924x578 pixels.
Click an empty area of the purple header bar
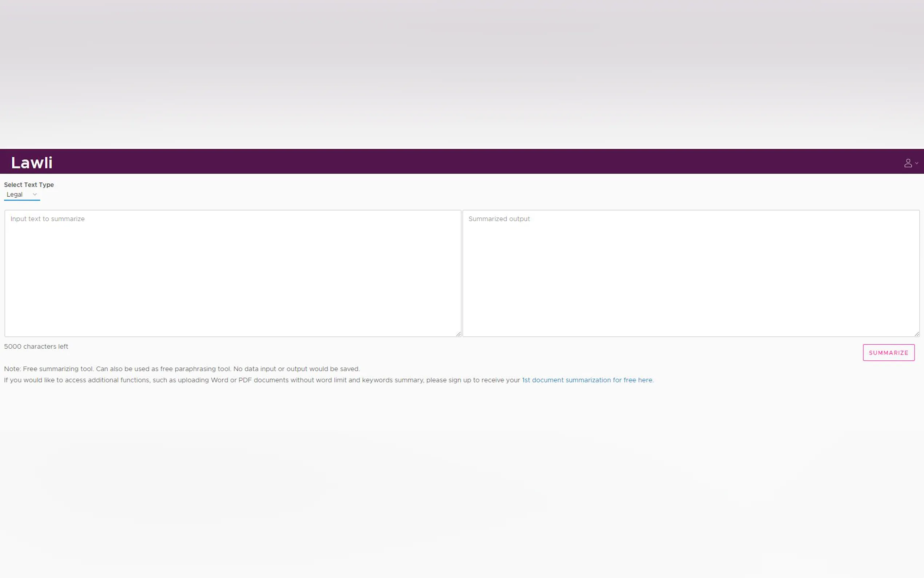pos(458,161)
